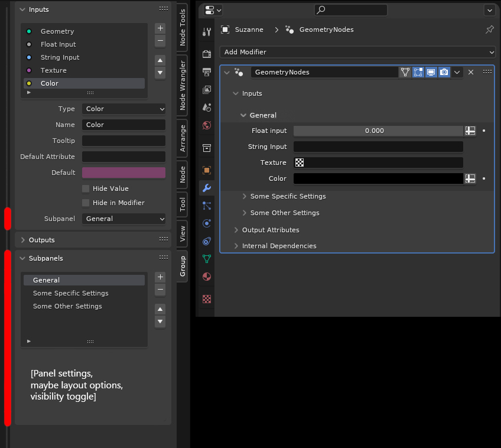
Task: Click the purple Default color swatch
Action: (123, 173)
